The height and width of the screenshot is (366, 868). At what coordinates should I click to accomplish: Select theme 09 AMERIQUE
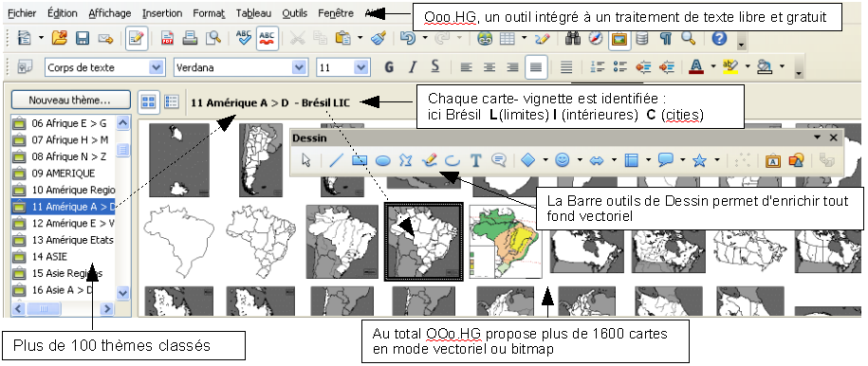64,173
